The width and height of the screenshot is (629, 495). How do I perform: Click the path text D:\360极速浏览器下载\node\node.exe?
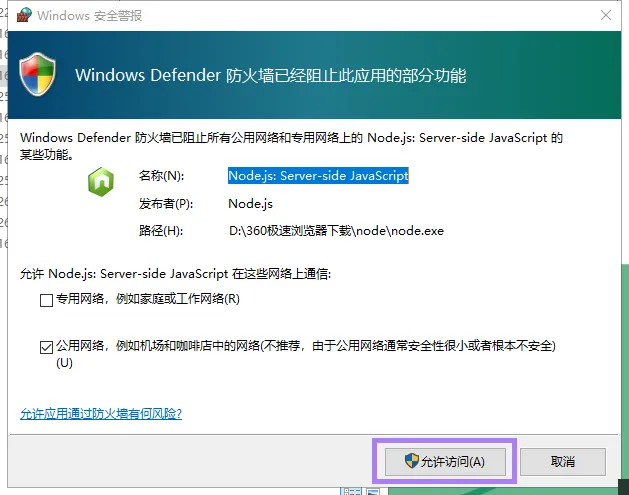coord(336,231)
